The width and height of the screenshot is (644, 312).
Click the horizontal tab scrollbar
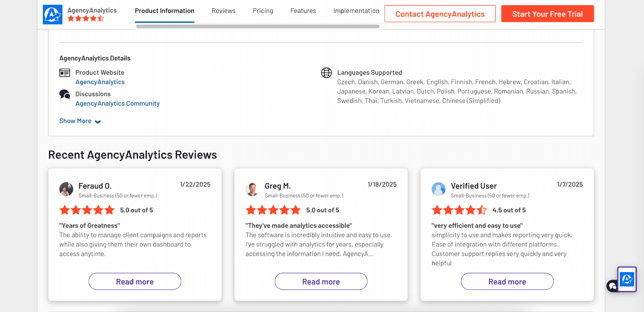258,27
